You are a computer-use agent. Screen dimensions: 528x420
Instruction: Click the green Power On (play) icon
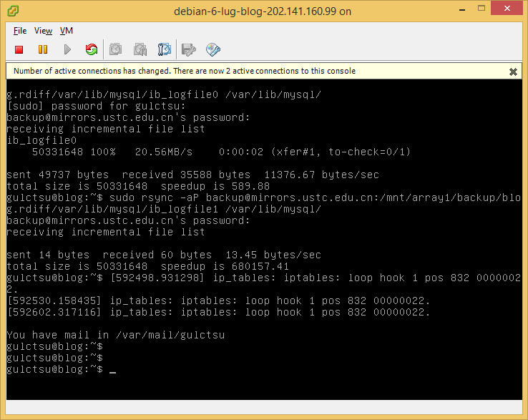click(67, 49)
